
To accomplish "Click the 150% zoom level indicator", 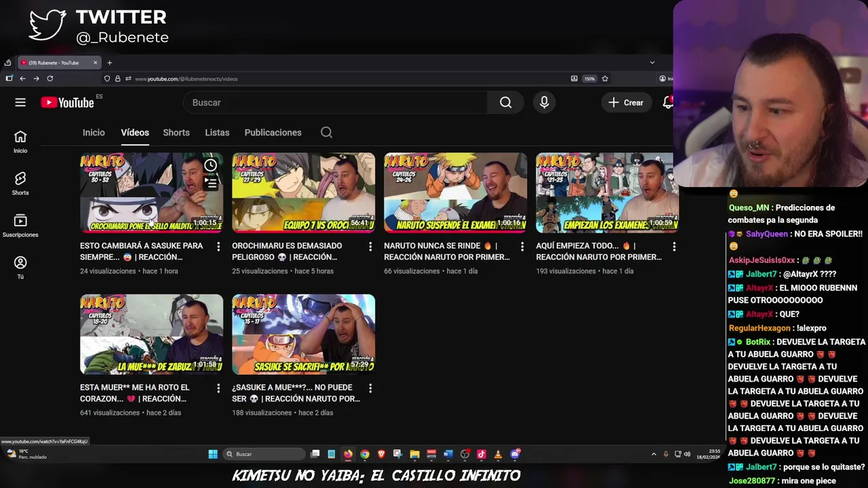I will click(589, 79).
